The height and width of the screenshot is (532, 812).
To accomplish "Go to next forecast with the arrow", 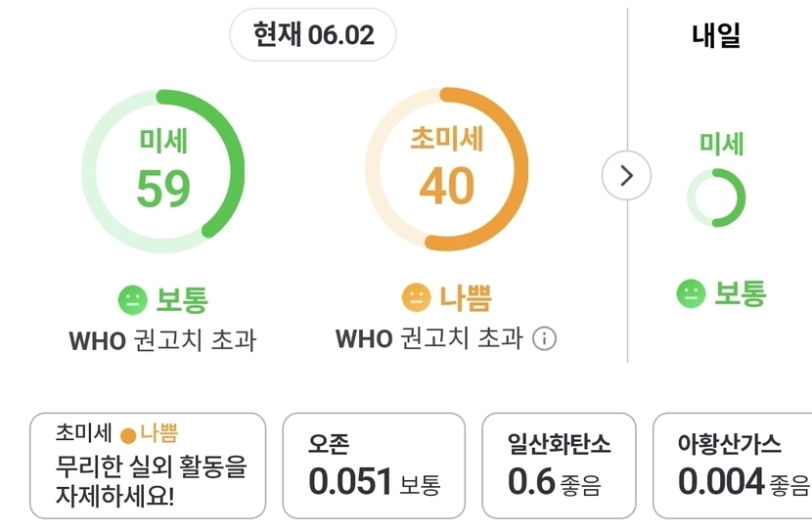I will pos(626,176).
